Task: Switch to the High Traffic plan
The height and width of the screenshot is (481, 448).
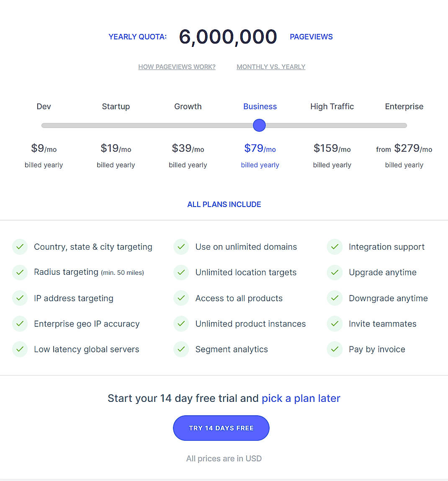Action: 332,106
